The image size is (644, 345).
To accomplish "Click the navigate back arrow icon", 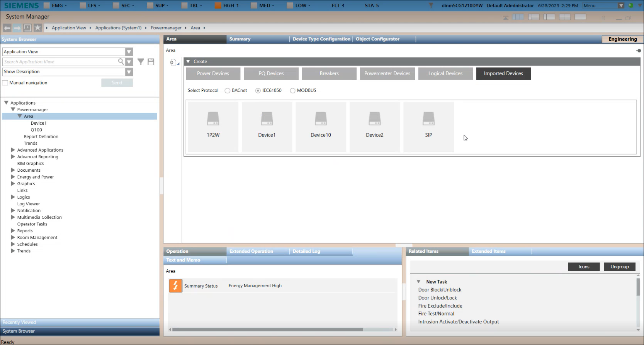I will pyautogui.click(x=7, y=28).
